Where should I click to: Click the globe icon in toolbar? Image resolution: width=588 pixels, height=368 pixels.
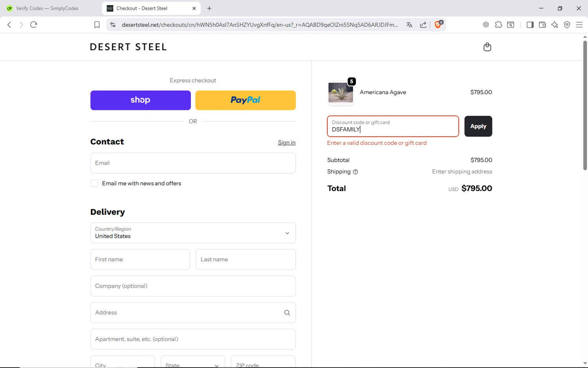[486, 25]
